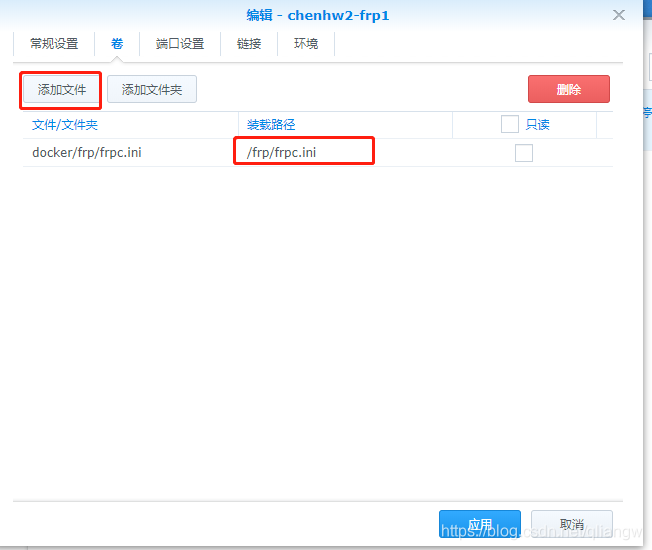Switch to the 常规设置 tab
The image size is (652, 550).
[x=54, y=43]
